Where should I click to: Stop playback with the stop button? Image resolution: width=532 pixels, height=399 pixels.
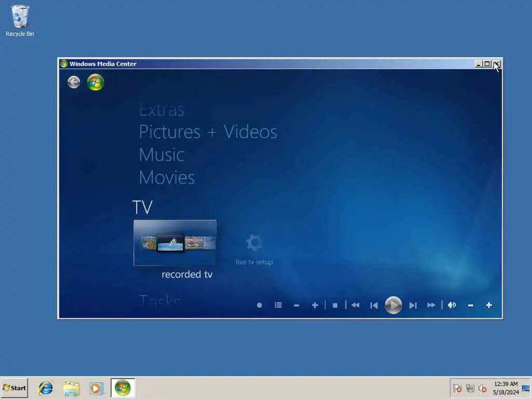click(335, 305)
